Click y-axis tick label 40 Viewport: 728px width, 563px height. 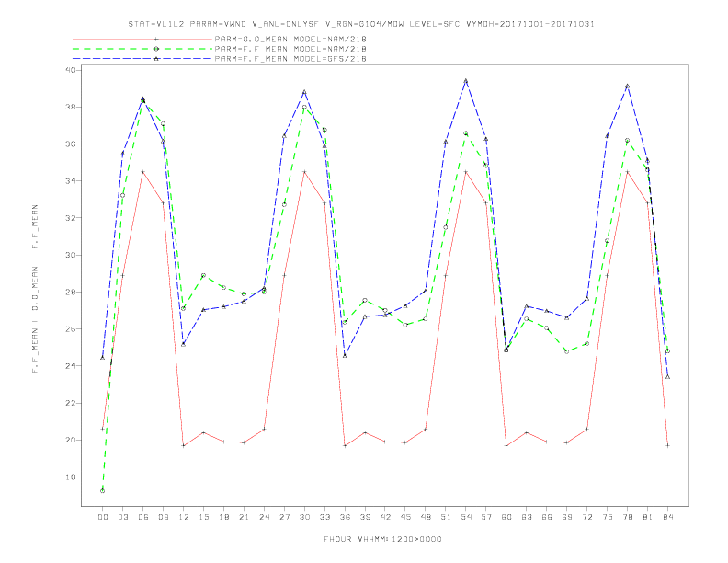[70, 70]
